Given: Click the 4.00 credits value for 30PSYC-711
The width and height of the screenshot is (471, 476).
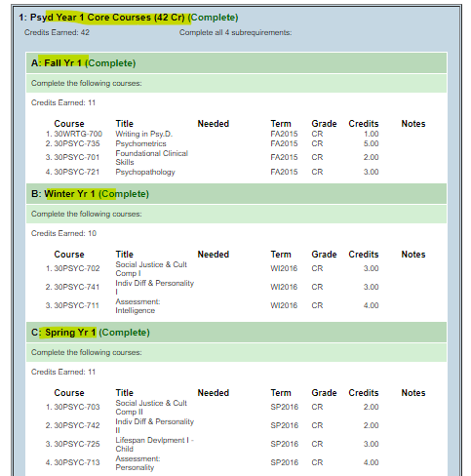Looking at the screenshot, I should coord(372,305).
